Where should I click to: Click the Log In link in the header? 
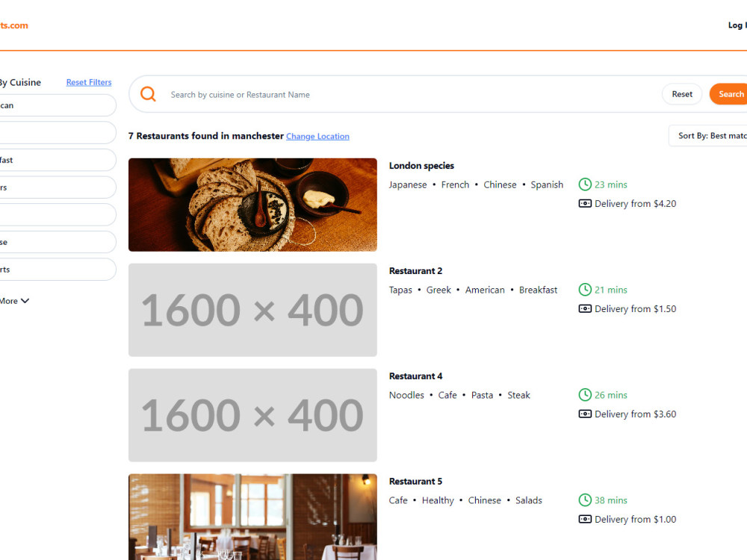(737, 25)
